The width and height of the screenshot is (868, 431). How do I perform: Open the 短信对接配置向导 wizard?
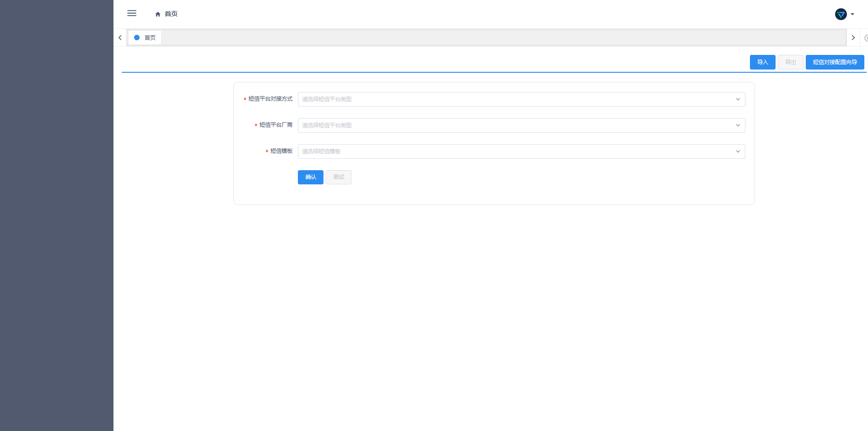coord(835,62)
